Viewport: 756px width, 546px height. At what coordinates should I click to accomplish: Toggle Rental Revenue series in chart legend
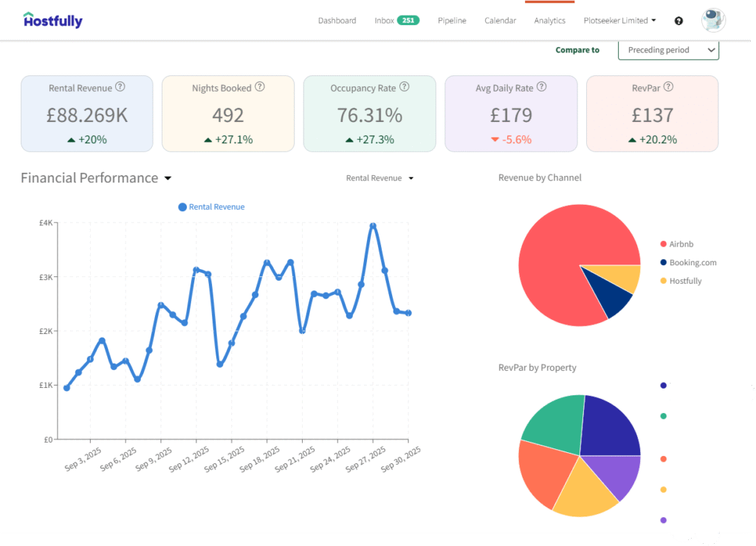(x=211, y=207)
